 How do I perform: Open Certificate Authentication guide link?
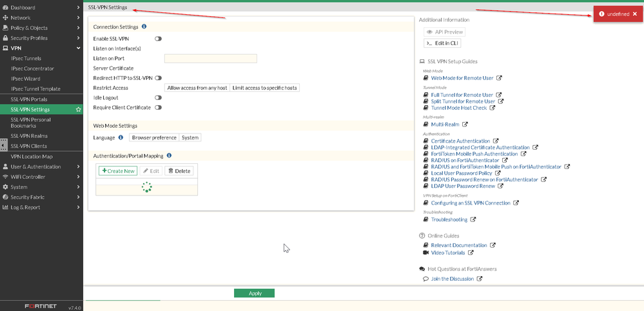[460, 141]
